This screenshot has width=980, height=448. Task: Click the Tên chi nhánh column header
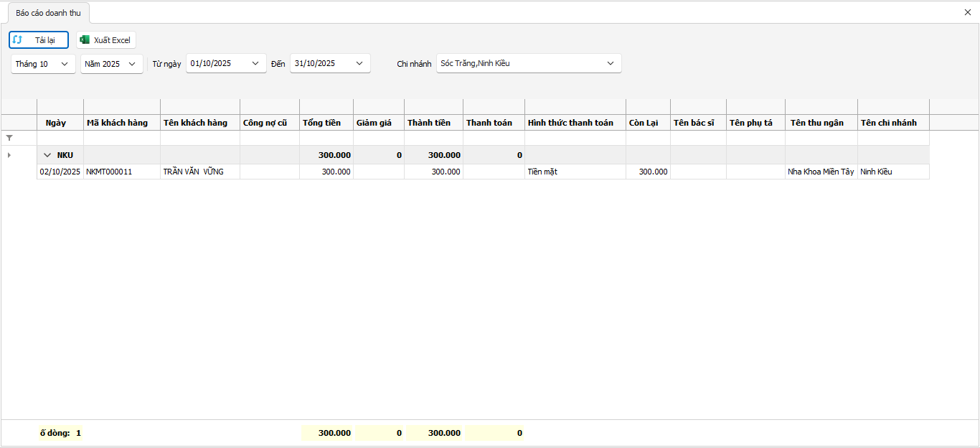point(888,123)
